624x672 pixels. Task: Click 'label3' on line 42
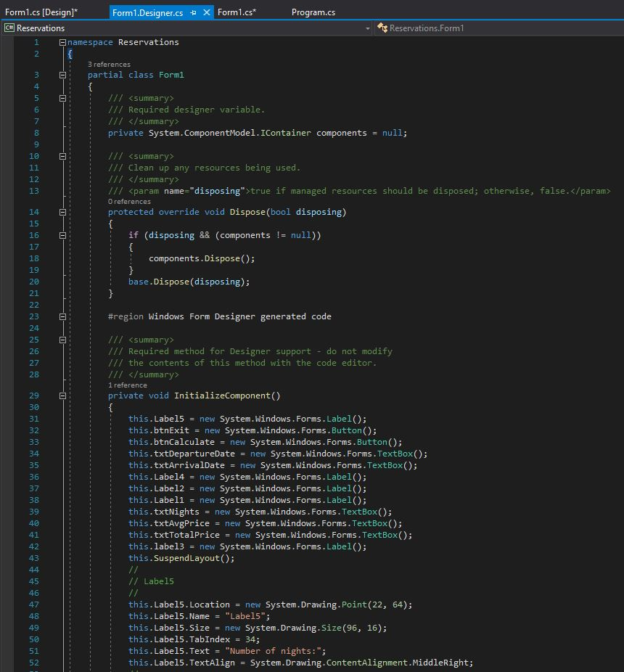coord(169,546)
